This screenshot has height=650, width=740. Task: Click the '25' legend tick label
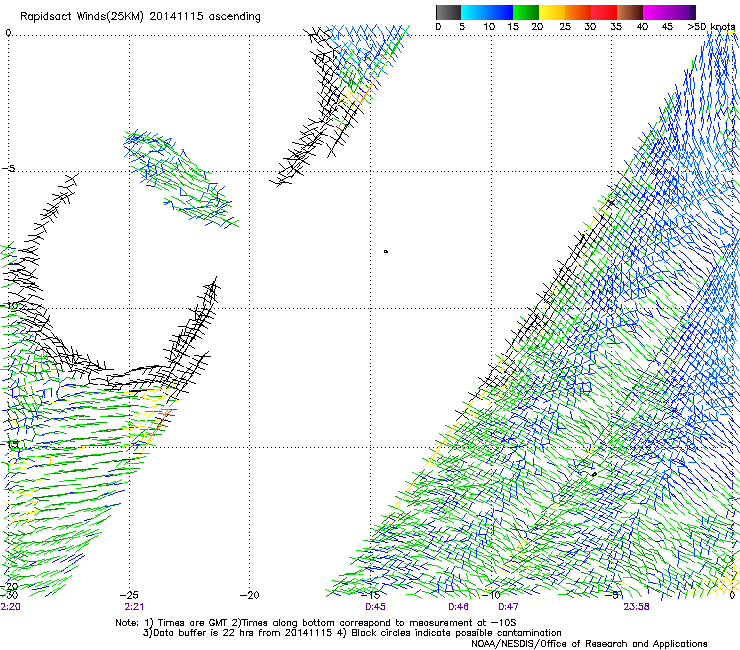pyautogui.click(x=565, y=27)
